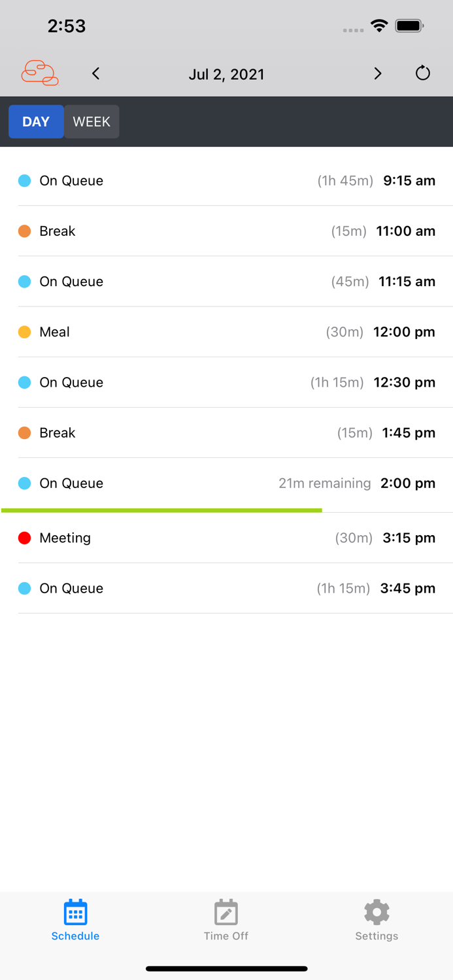Tap the Jul 2, 2021 date header

[226, 74]
